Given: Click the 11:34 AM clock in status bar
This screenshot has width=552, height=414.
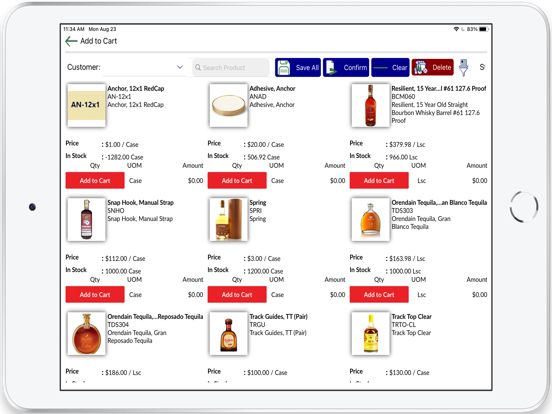Looking at the screenshot, I should coord(74,29).
